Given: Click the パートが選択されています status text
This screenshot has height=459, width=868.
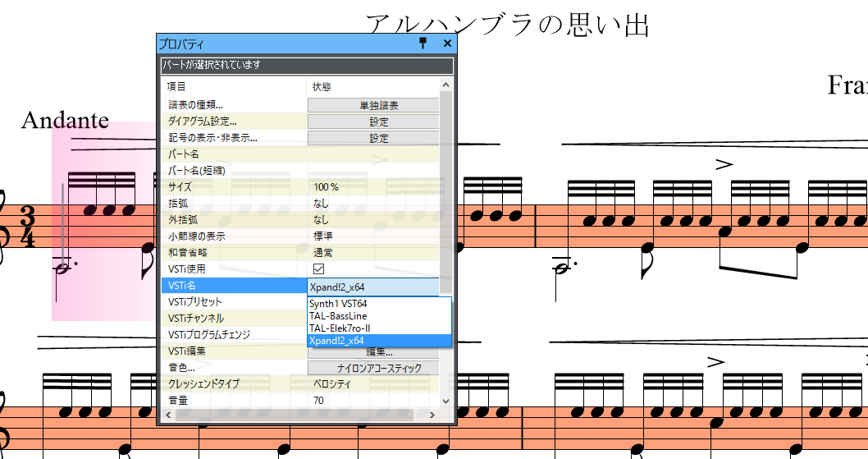Looking at the screenshot, I should [x=212, y=65].
